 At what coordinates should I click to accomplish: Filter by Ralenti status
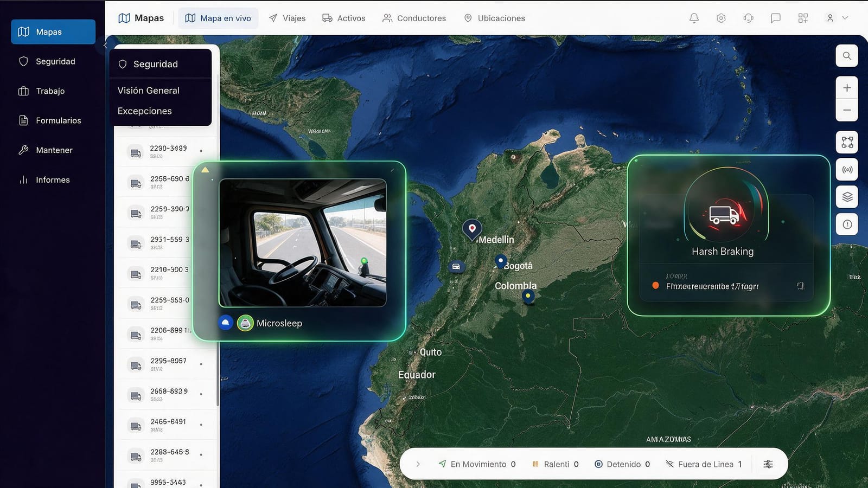coord(556,464)
